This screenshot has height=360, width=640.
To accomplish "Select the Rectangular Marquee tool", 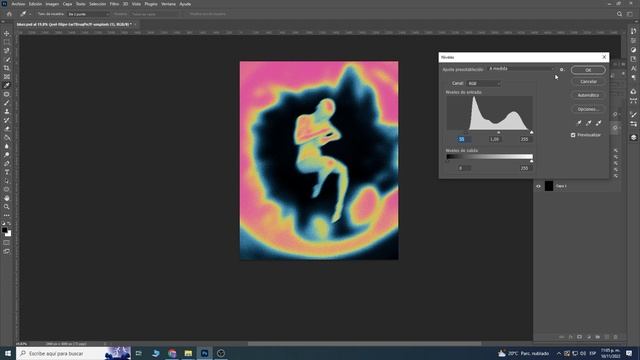I will [7, 42].
